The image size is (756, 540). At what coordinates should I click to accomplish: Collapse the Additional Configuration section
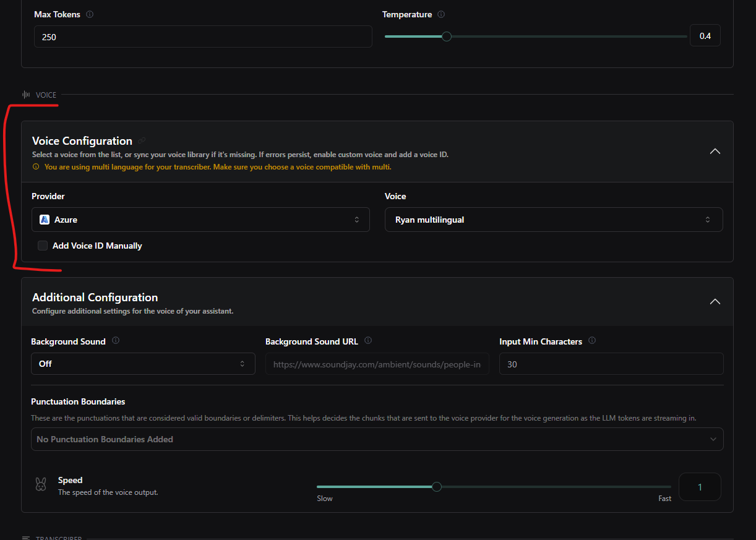click(x=715, y=302)
